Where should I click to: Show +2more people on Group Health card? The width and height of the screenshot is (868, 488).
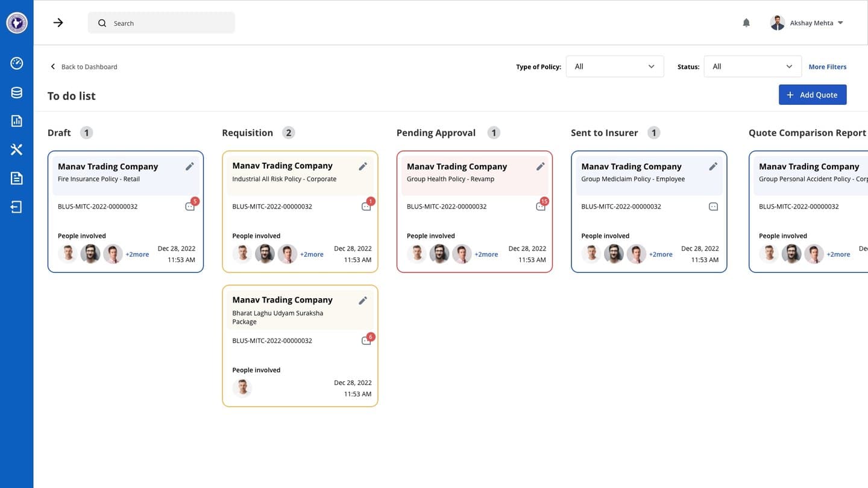tap(486, 254)
